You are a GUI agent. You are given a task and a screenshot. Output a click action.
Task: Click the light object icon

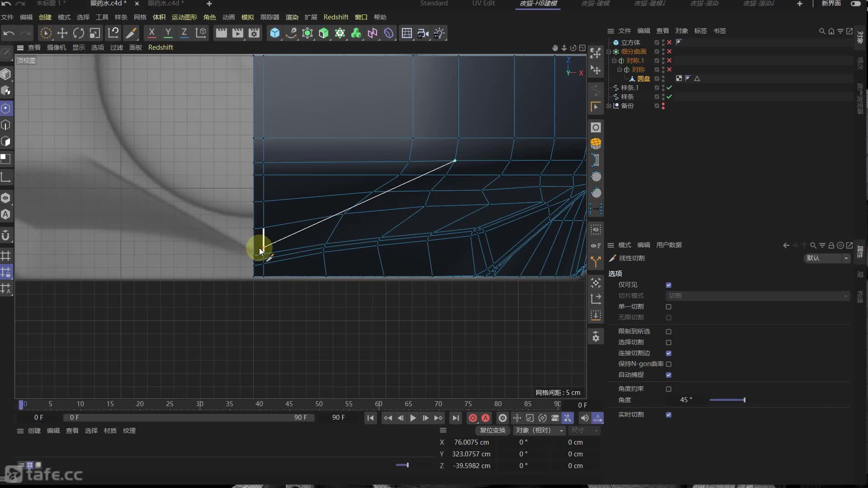pos(439,33)
